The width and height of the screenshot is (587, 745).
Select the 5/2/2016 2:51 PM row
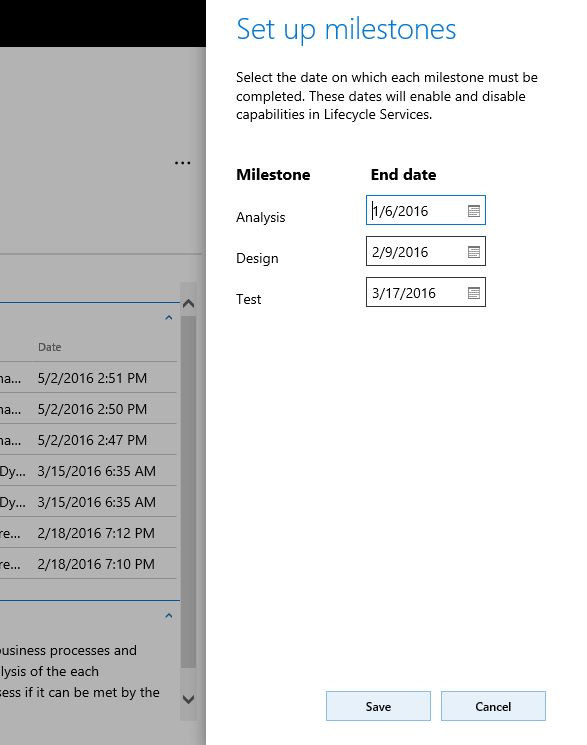coord(88,378)
